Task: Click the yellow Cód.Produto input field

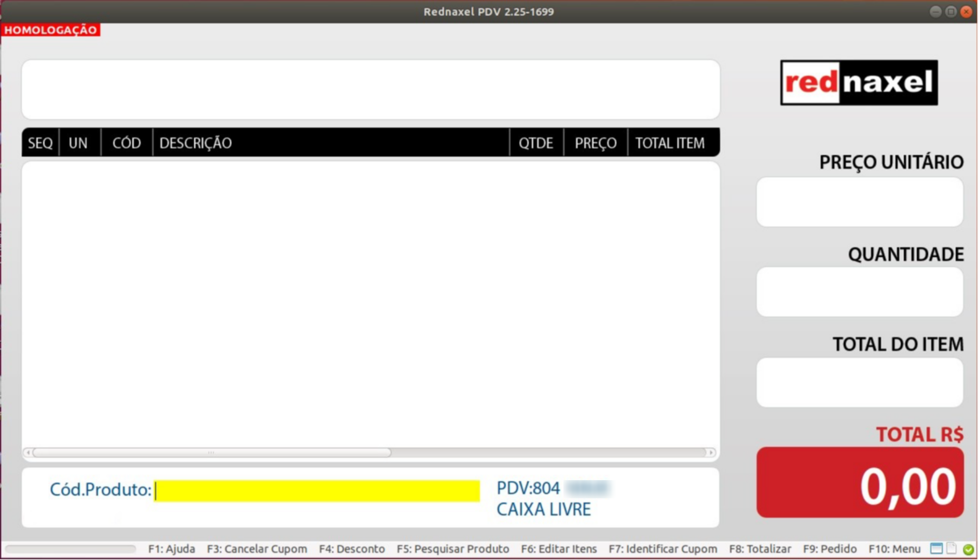Action: [x=316, y=491]
